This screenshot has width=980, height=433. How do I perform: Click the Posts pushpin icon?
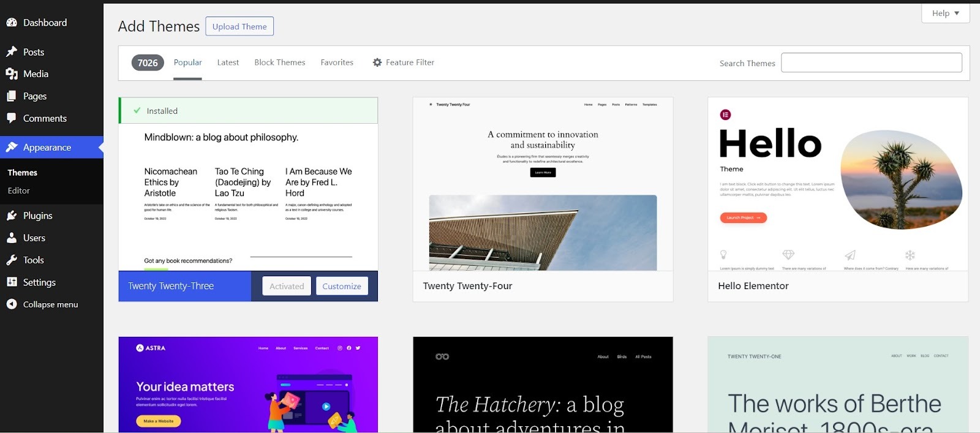(x=12, y=52)
